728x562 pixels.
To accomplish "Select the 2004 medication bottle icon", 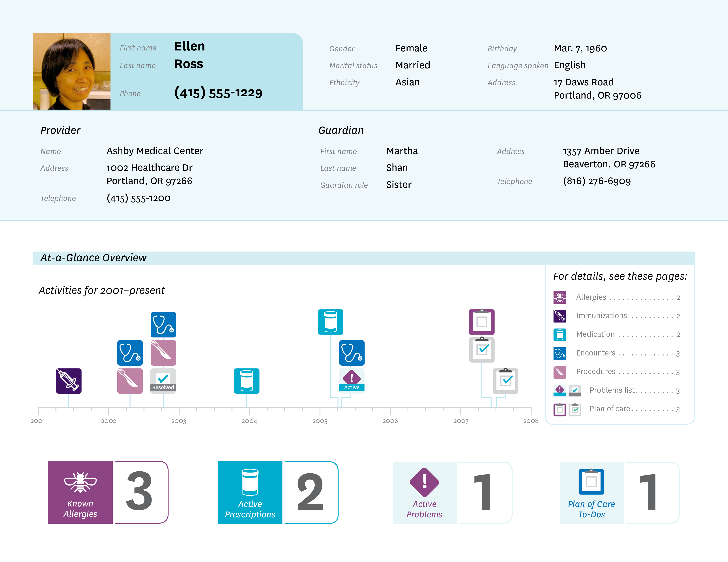I will 247,381.
